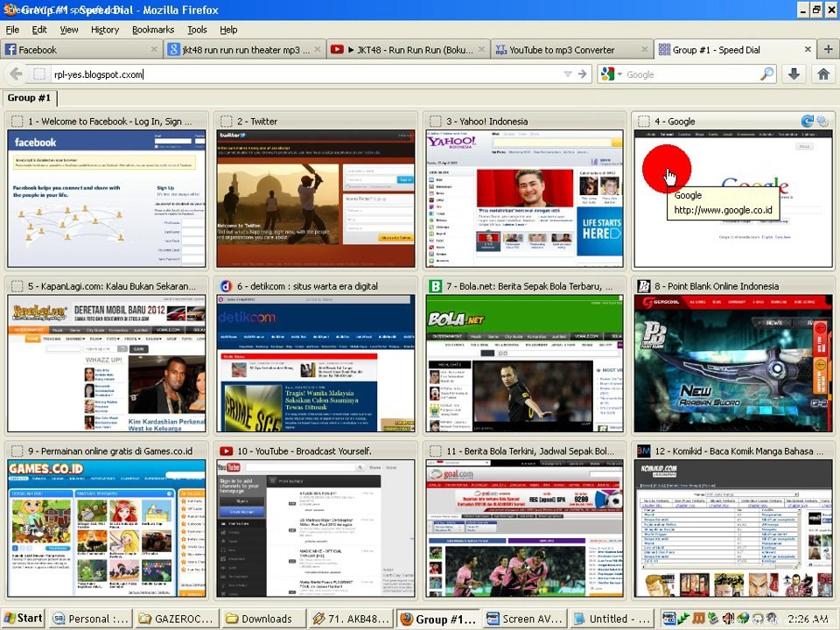The image size is (840, 630).
Task: Open the Bookmarks menu
Action: tap(153, 30)
